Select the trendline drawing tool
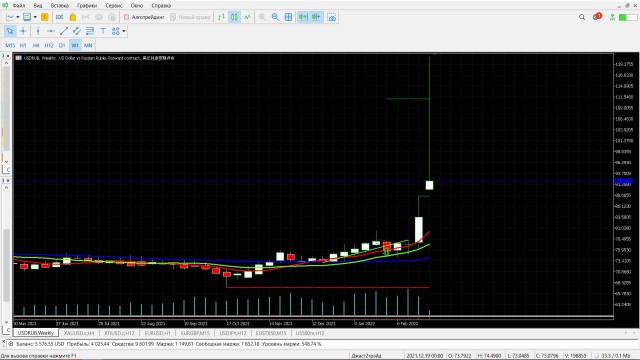This screenshot has width=640, height=360. (x=64, y=31)
